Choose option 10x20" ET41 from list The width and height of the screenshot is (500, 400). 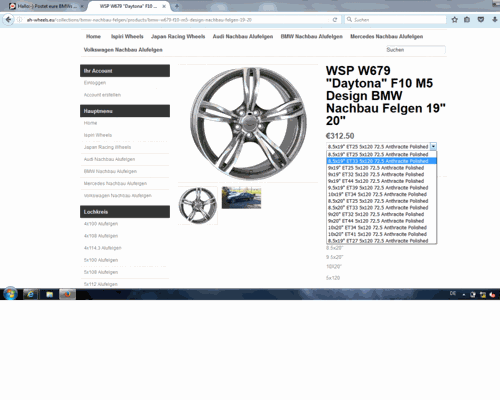(x=381, y=234)
